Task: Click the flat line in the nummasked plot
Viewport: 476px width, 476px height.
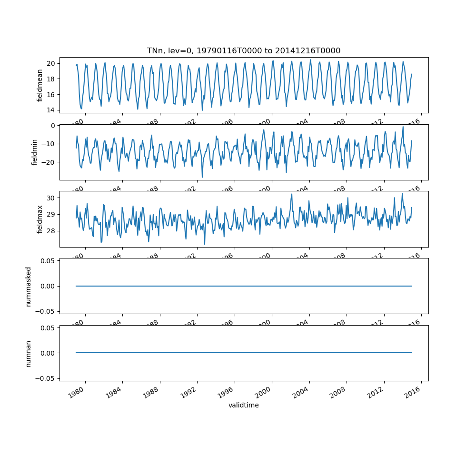Action: click(x=244, y=286)
